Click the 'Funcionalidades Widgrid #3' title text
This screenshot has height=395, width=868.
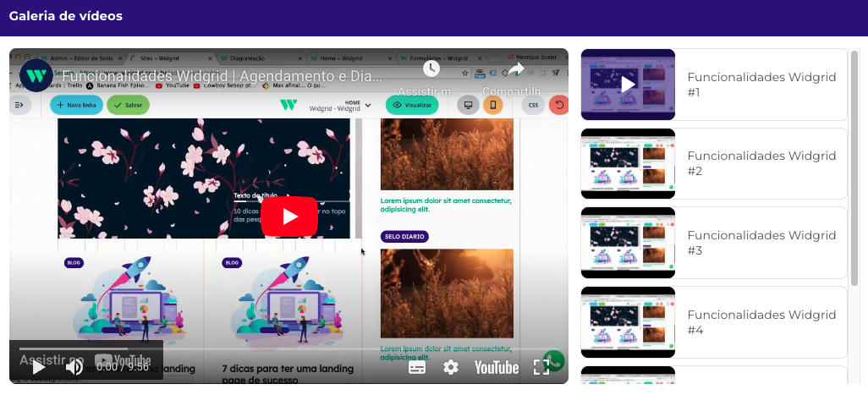[x=761, y=243]
